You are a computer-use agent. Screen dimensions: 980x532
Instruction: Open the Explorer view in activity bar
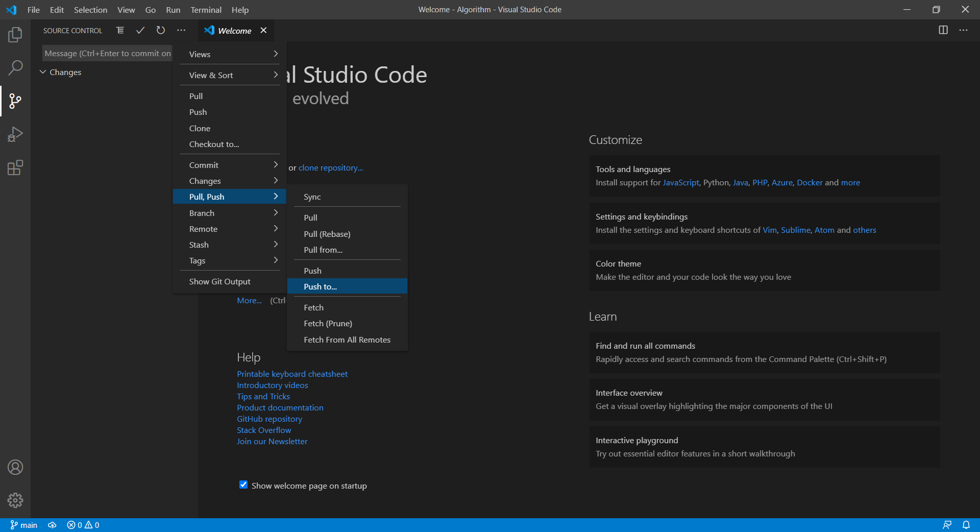tap(15, 35)
